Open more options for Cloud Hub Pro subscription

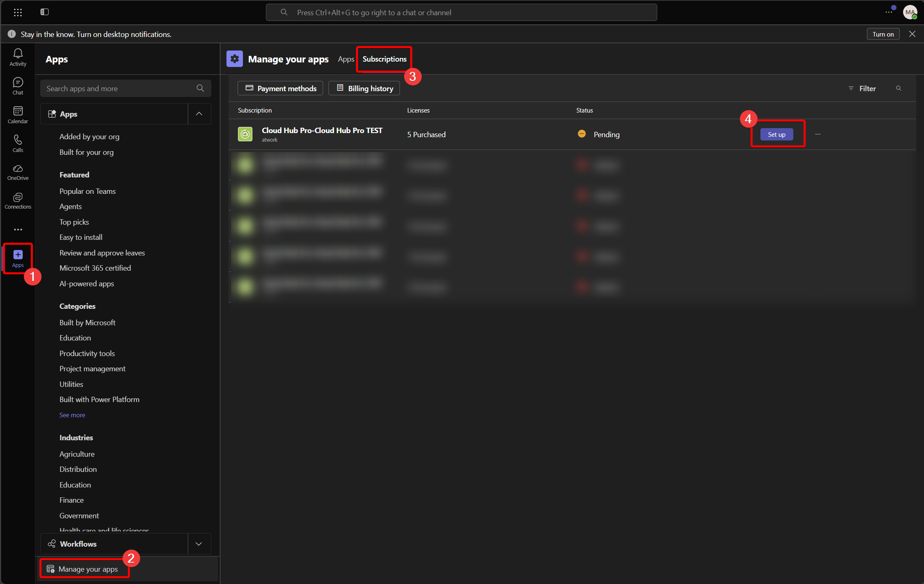tap(818, 134)
